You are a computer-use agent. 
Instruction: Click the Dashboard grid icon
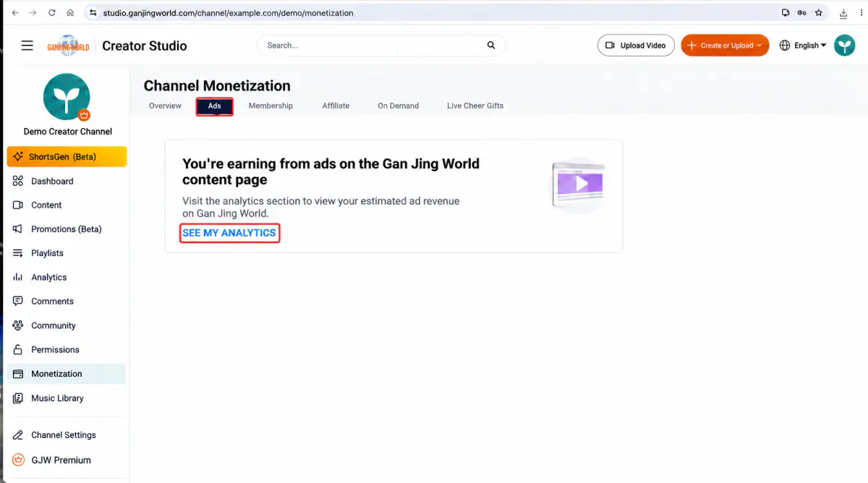coord(18,181)
